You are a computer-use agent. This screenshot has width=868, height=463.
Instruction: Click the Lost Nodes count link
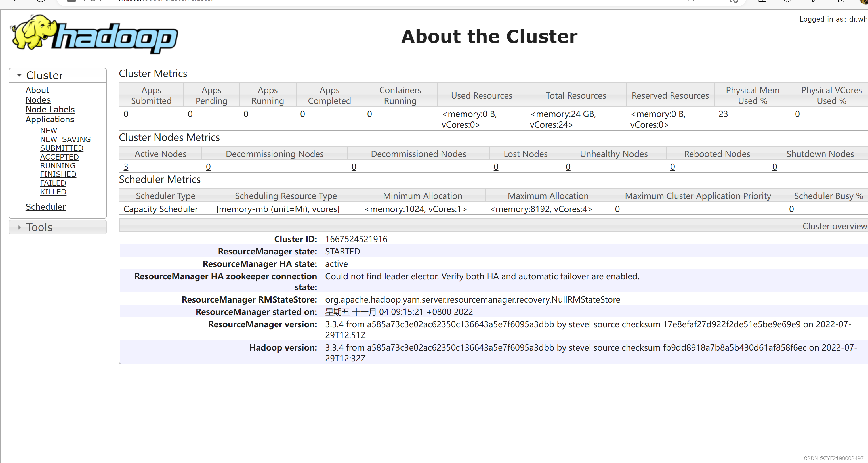click(496, 167)
